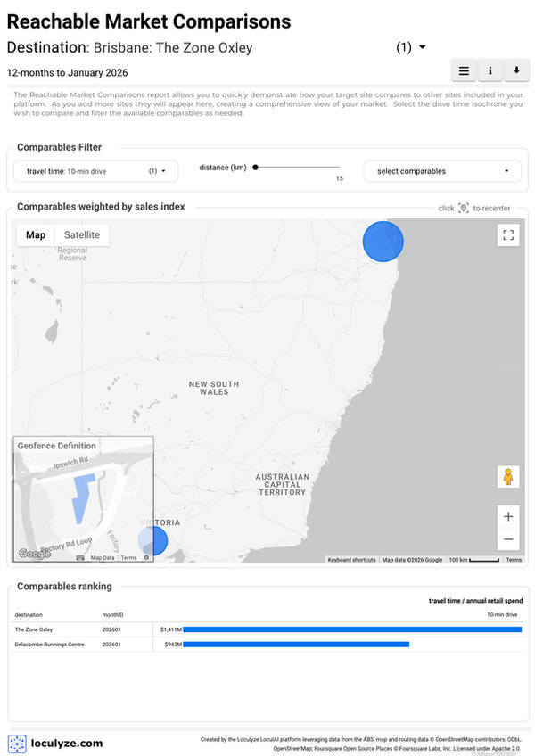The image size is (535, 756).
Task: Click the distance slider track
Action: click(x=298, y=168)
